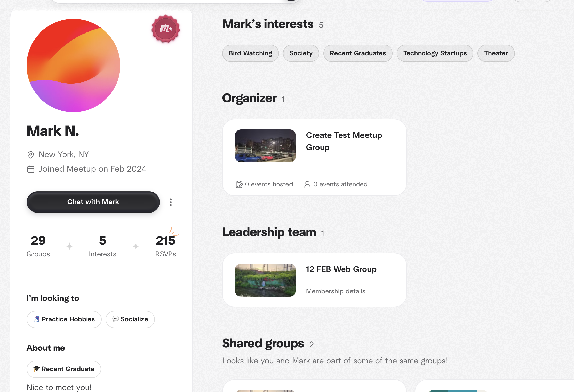
Task: Click the Meetup+ member badge icon
Action: tap(166, 29)
